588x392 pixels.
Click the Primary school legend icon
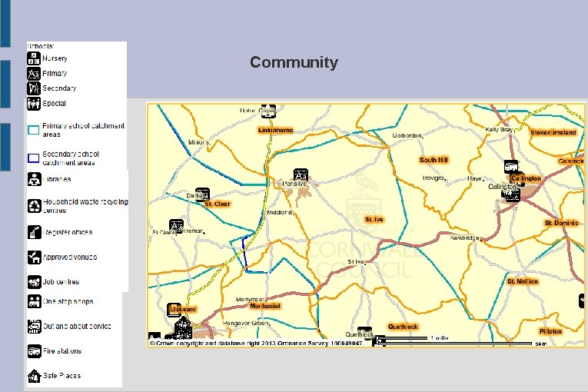[x=33, y=74]
